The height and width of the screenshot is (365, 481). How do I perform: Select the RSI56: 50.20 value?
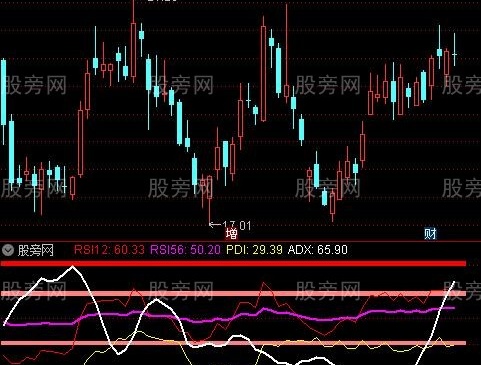click(186, 250)
